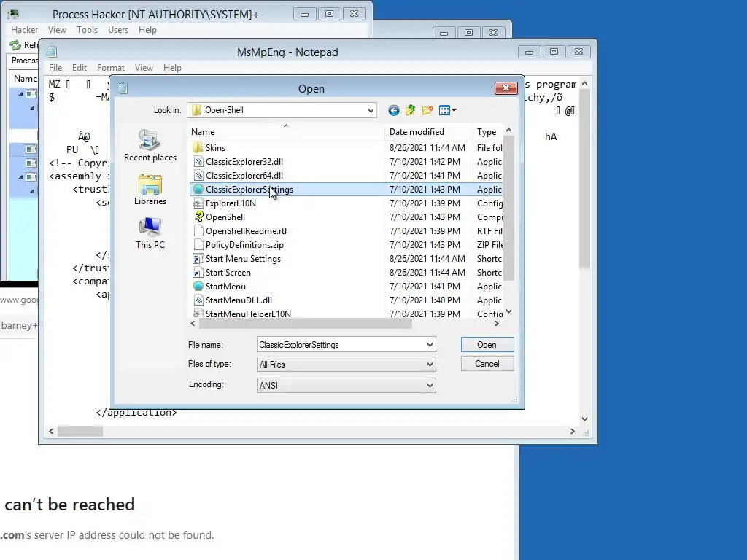This screenshot has width=747, height=560.
Task: Click Refresh icon in Process Hacker toolbar
Action: click(x=15, y=44)
